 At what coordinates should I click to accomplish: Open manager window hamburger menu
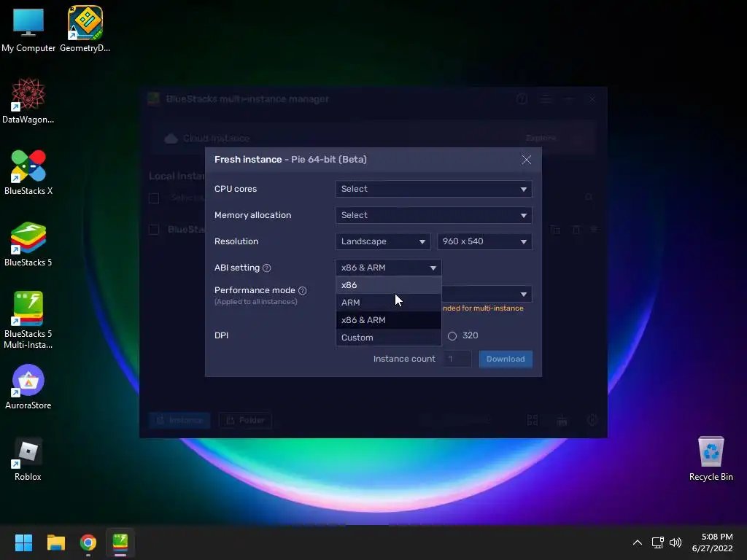click(546, 99)
